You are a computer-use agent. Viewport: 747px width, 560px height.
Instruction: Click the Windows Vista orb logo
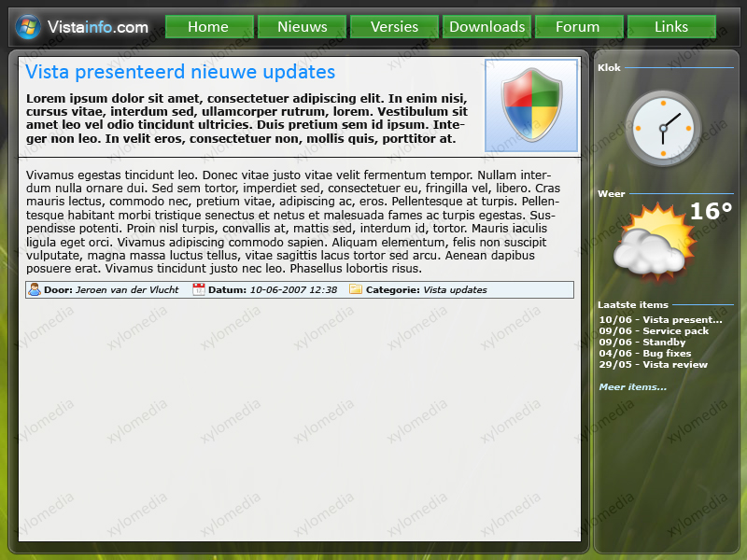point(28,27)
